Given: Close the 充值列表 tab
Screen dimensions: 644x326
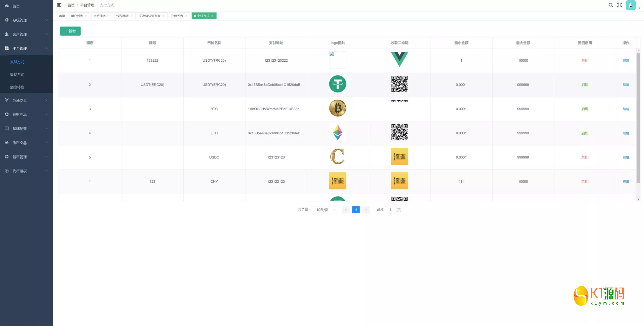Looking at the screenshot, I should point(186,16).
